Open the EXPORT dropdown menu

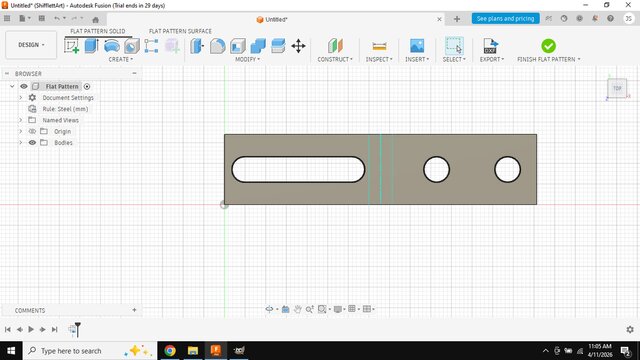click(x=492, y=59)
